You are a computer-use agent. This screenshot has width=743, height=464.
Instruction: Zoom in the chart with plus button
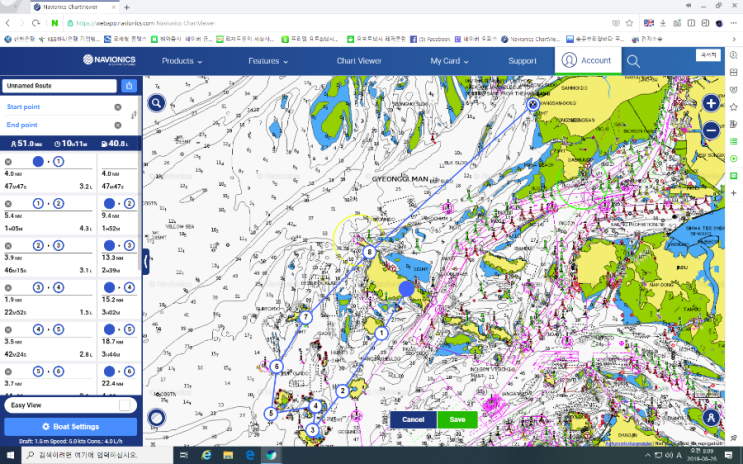pyautogui.click(x=711, y=103)
